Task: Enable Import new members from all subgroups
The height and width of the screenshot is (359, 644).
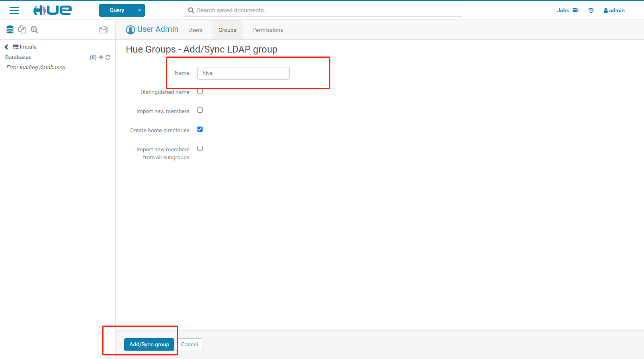Action: tap(200, 148)
